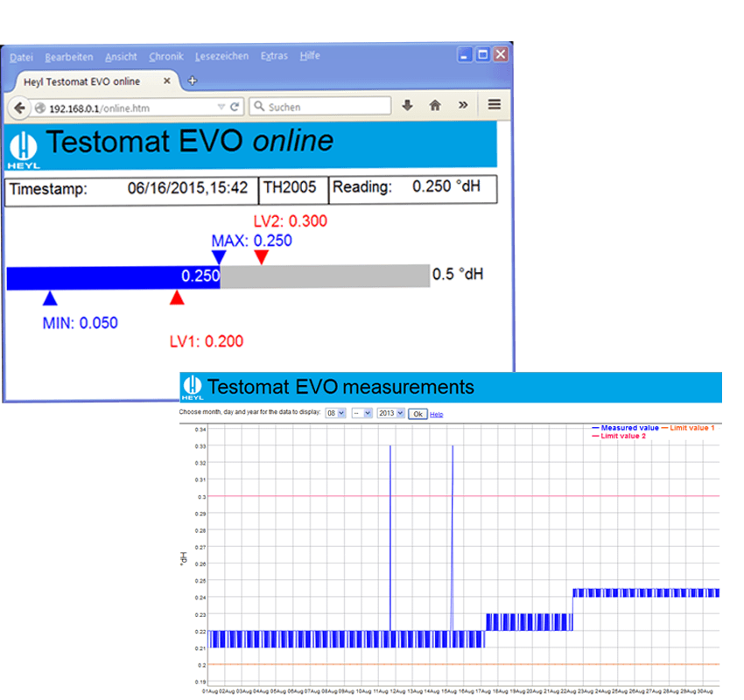Open the hamburger menu icon
The image size is (744, 700).
[494, 106]
